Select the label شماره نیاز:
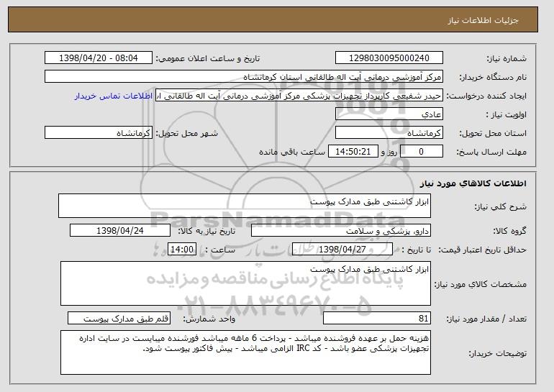 pyautogui.click(x=507, y=59)
